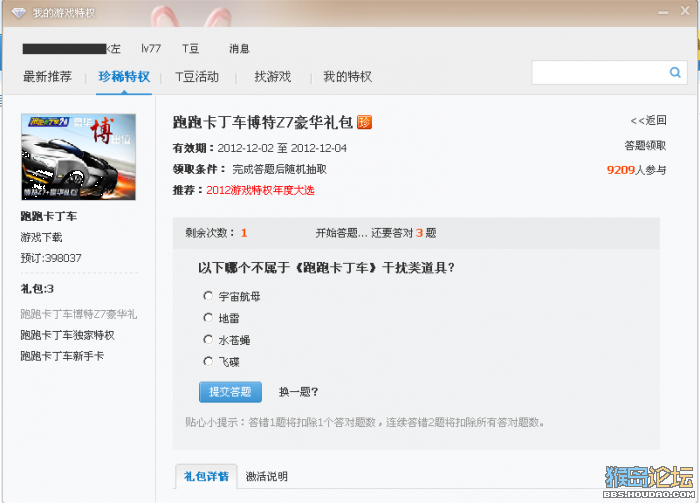Select the 礼包详情 tab
Image resolution: width=700 pixels, height=503 pixels.
coord(206,477)
